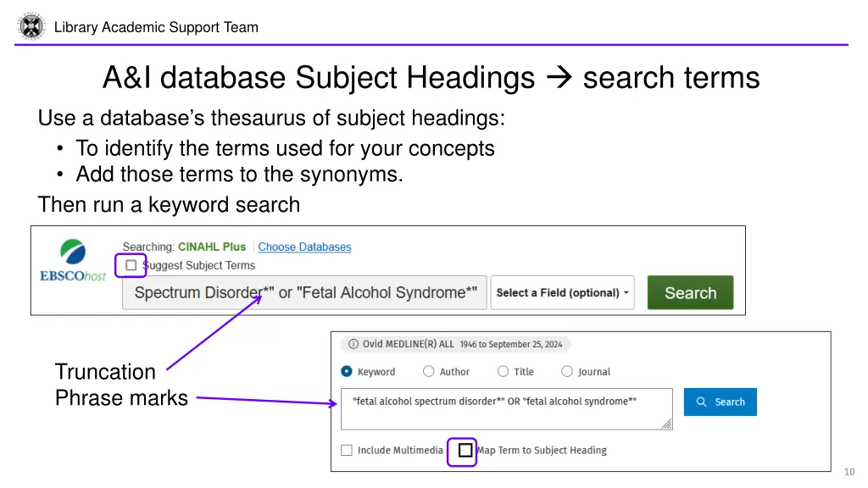This screenshot has height=488, width=868.
Task: Click the magnifier icon in blue Search button
Action: pos(701,402)
